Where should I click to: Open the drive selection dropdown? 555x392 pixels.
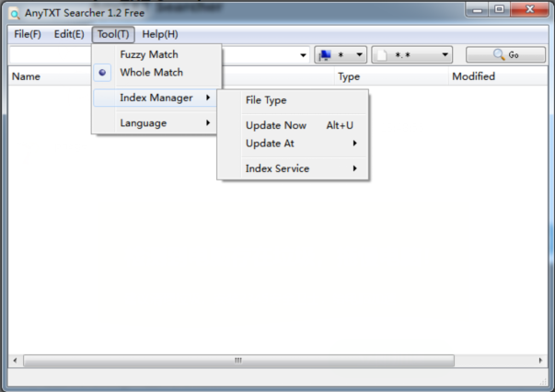tap(341, 55)
